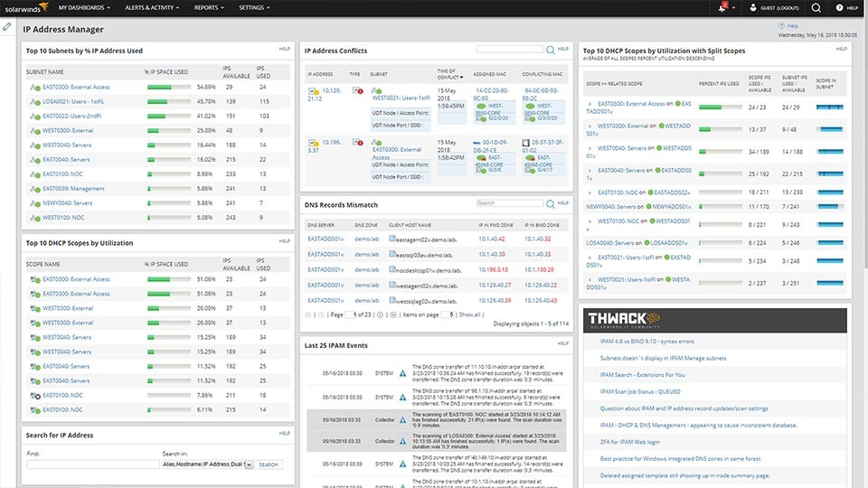Expand EAST0021: Users-1stFl split scope row

click(x=590, y=258)
